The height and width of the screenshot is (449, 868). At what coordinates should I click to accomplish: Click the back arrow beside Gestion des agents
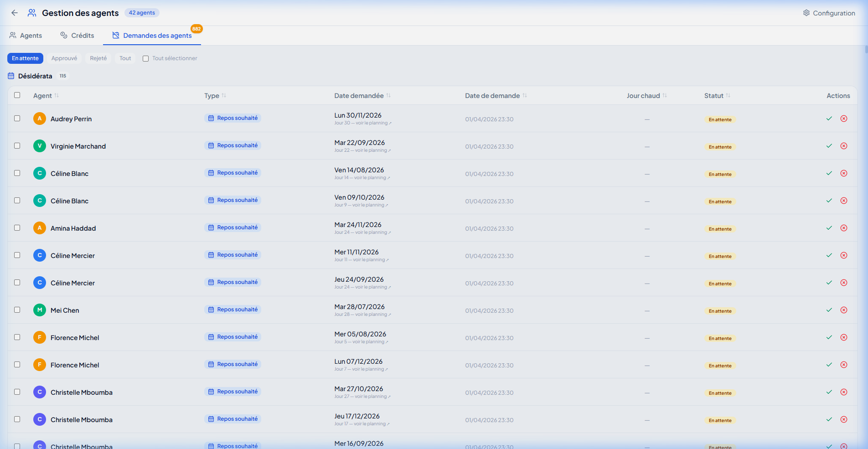(x=15, y=13)
